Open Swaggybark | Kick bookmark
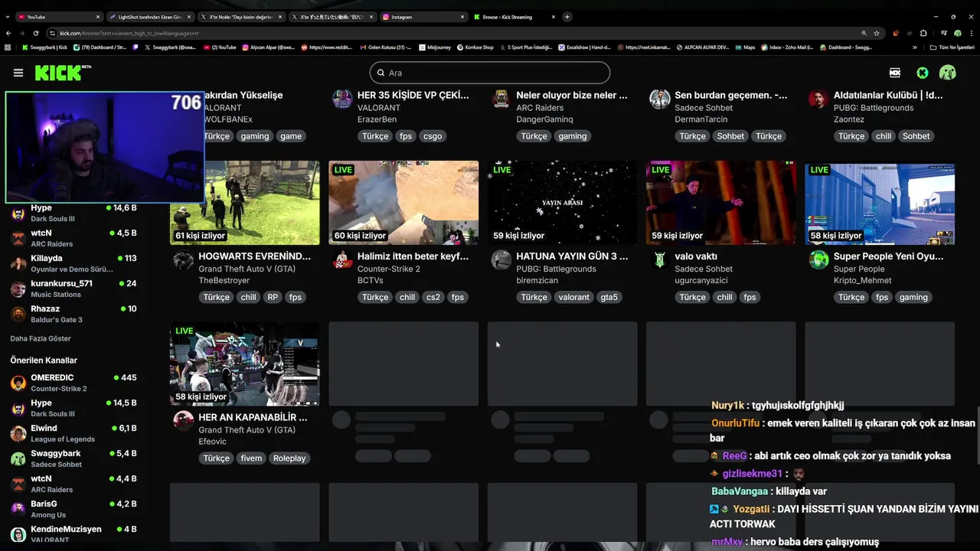The height and width of the screenshot is (551, 980). tap(44, 47)
